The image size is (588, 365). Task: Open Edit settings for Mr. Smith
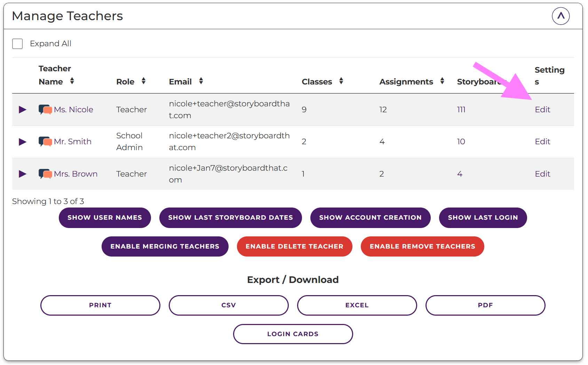(542, 141)
